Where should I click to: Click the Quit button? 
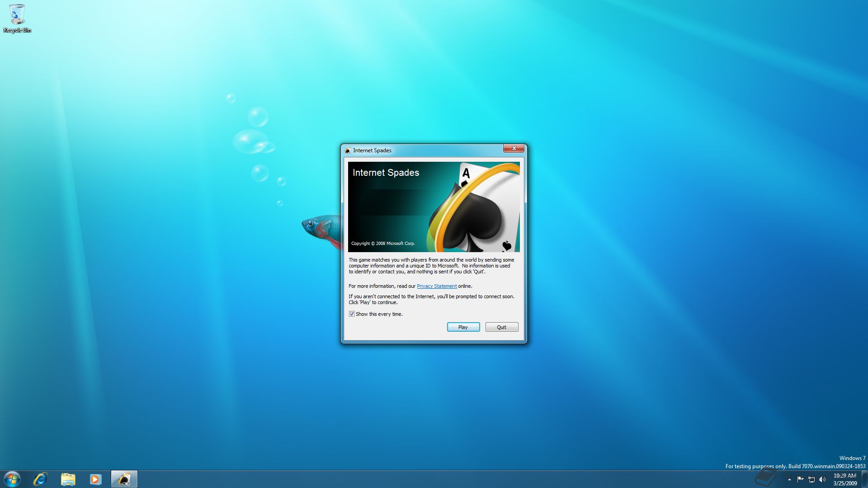pos(501,327)
